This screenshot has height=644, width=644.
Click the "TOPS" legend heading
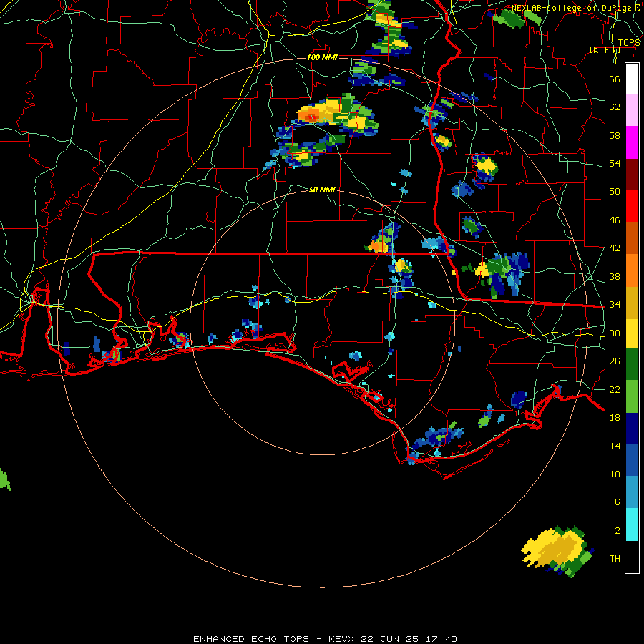click(629, 43)
